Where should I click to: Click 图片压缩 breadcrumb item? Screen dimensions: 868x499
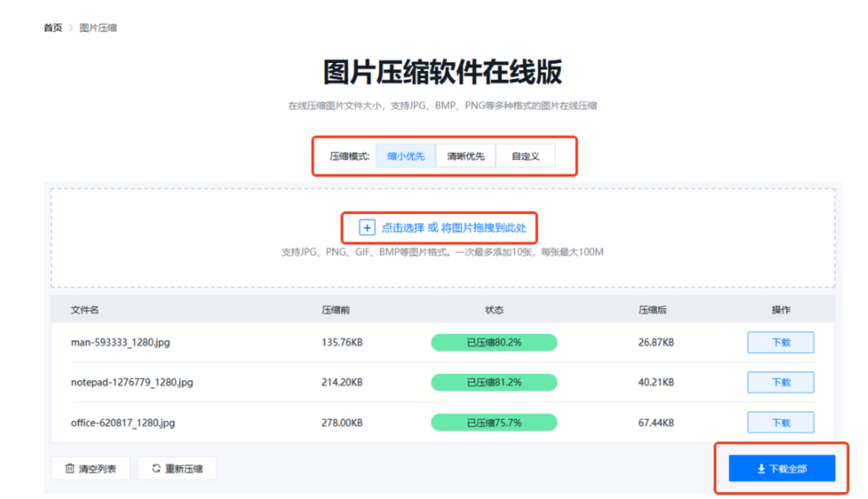[x=98, y=28]
